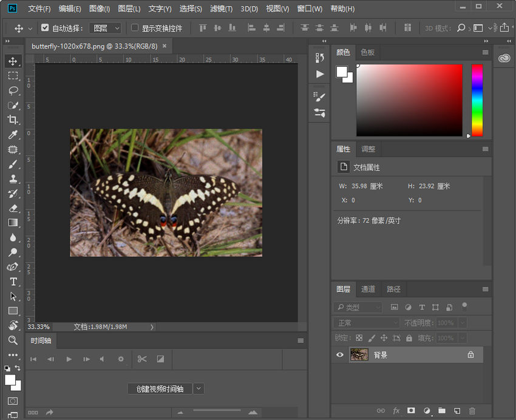Open Color panel options menu

[485, 52]
